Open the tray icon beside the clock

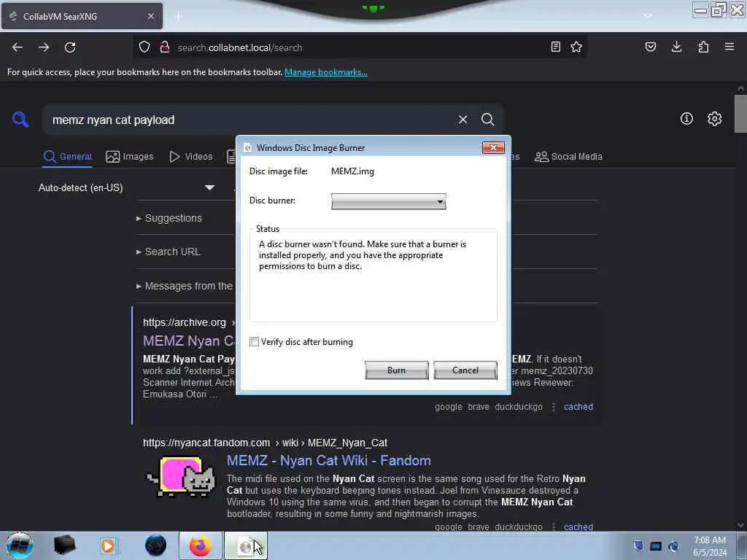click(x=673, y=545)
